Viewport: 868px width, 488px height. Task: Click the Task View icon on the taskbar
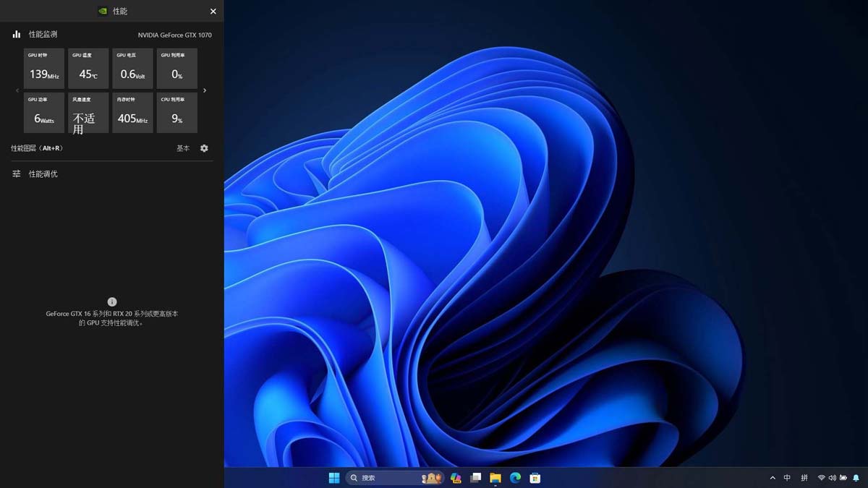click(475, 478)
